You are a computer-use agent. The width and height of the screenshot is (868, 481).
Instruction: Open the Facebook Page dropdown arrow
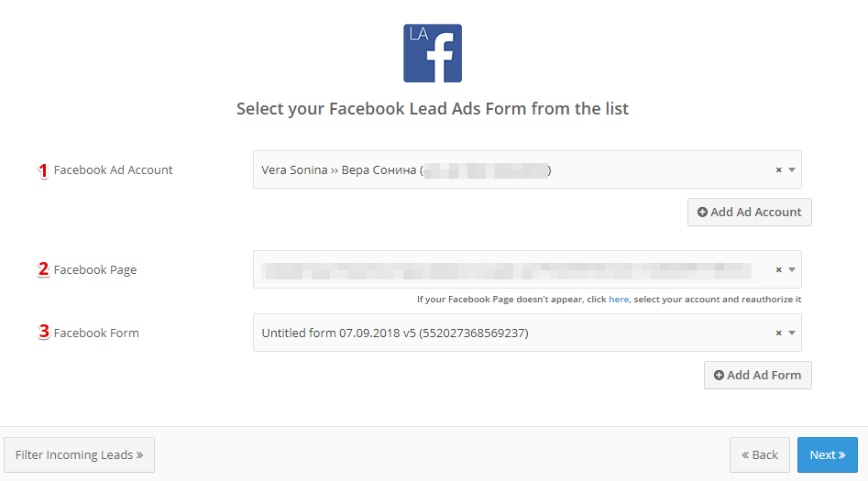(x=792, y=269)
